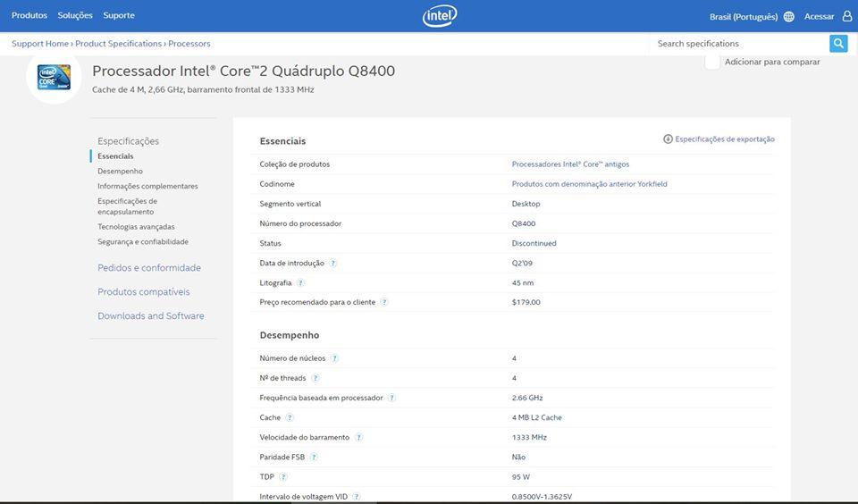This screenshot has height=504, width=858.
Task: Click the 45 nm lithography value
Action: [523, 283]
